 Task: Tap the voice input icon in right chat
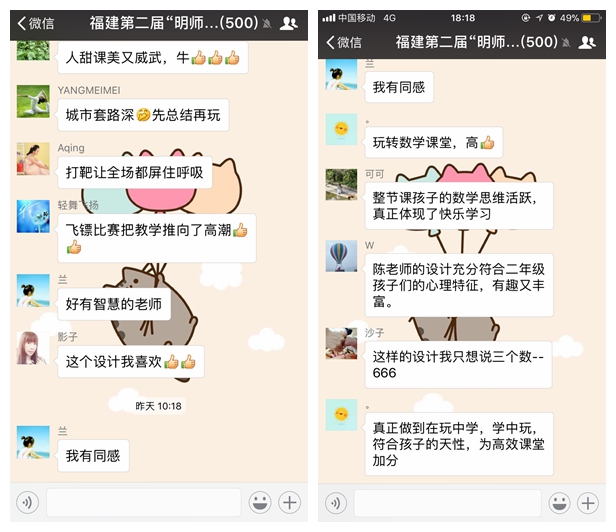(336, 503)
